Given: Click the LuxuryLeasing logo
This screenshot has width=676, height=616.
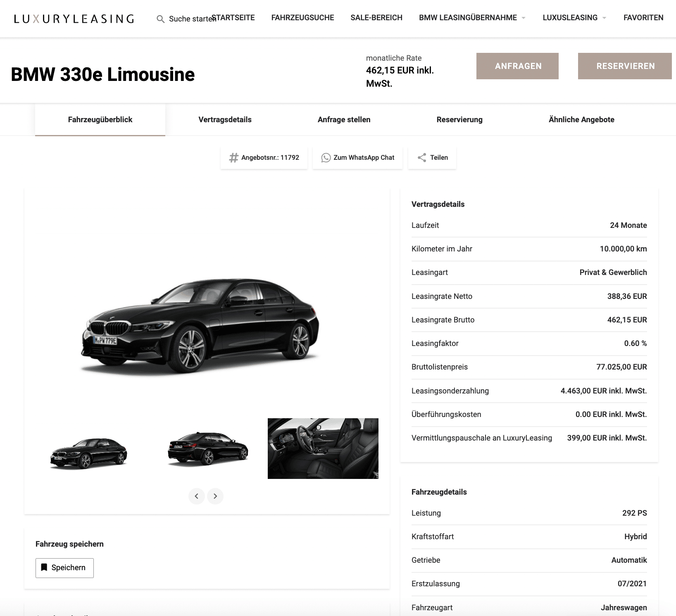Looking at the screenshot, I should [x=74, y=19].
